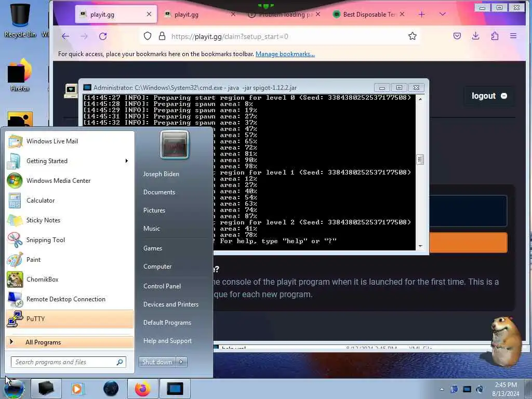Open shut down options arrow
This screenshot has height=399, width=532.
point(181,362)
